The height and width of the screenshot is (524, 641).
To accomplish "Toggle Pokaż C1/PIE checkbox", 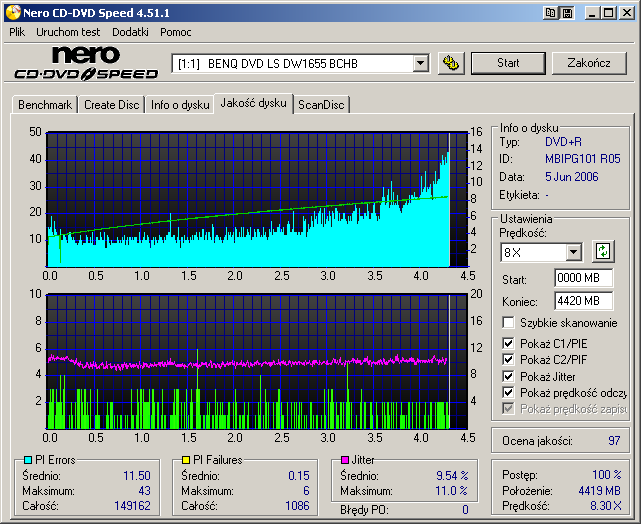I will 508,343.
